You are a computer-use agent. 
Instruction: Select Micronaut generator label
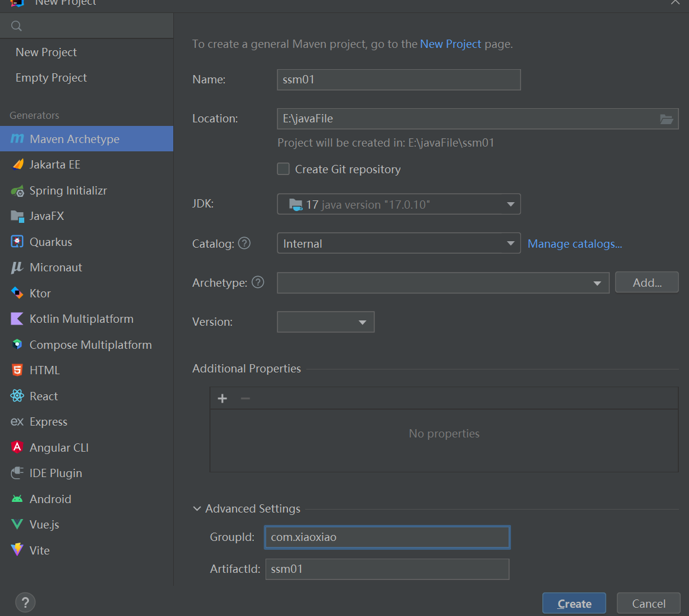56,268
